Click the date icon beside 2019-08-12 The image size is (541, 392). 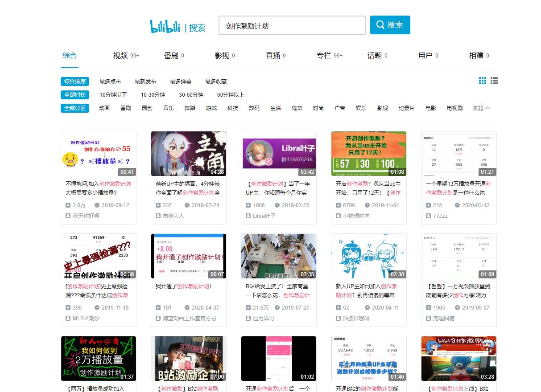[x=97, y=205]
